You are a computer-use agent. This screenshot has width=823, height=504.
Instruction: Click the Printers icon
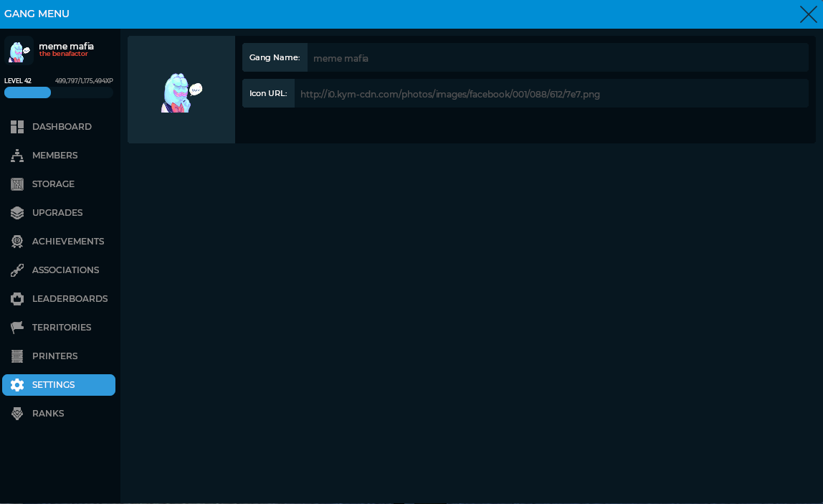click(x=17, y=356)
